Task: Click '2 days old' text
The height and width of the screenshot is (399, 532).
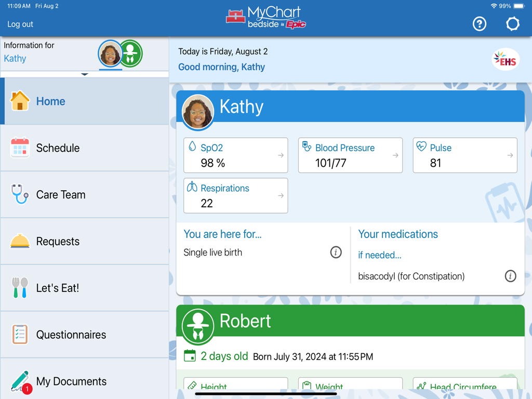Action: click(x=224, y=356)
